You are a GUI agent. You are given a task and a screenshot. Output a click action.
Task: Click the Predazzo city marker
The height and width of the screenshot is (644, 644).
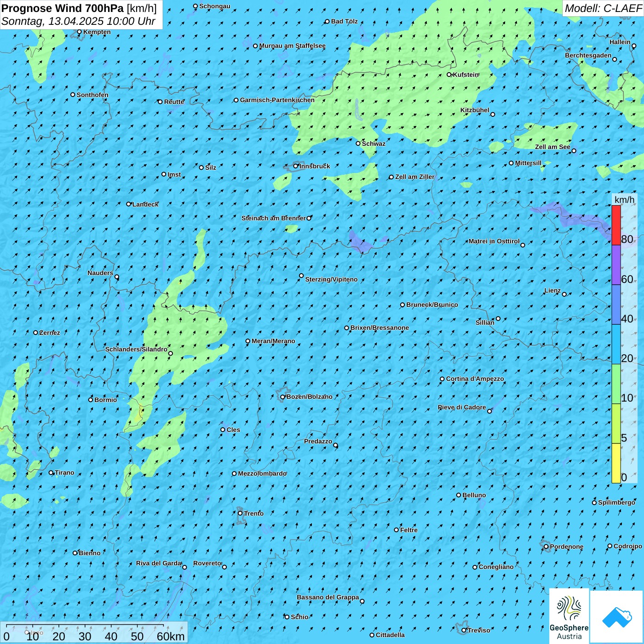pyautogui.click(x=335, y=445)
